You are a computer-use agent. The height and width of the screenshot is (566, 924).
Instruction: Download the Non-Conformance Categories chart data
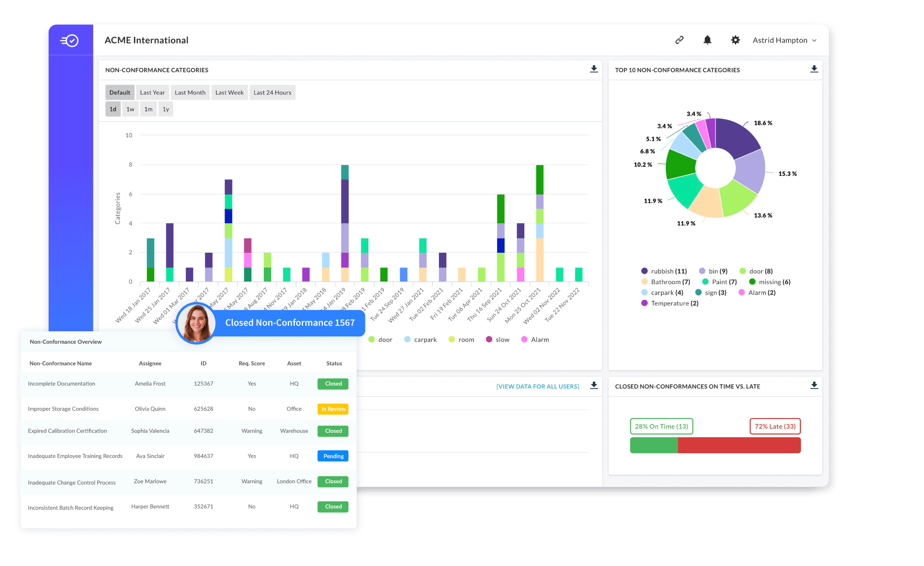point(594,69)
